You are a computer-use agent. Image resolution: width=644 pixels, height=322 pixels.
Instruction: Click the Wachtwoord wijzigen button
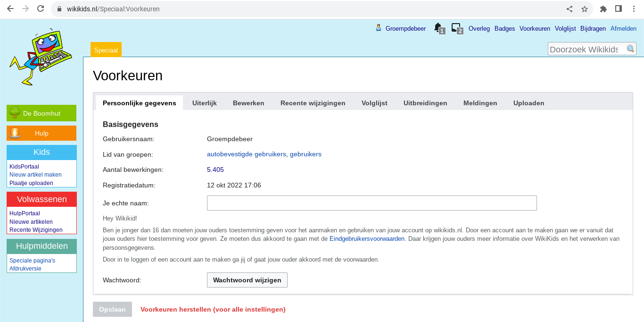click(x=247, y=280)
